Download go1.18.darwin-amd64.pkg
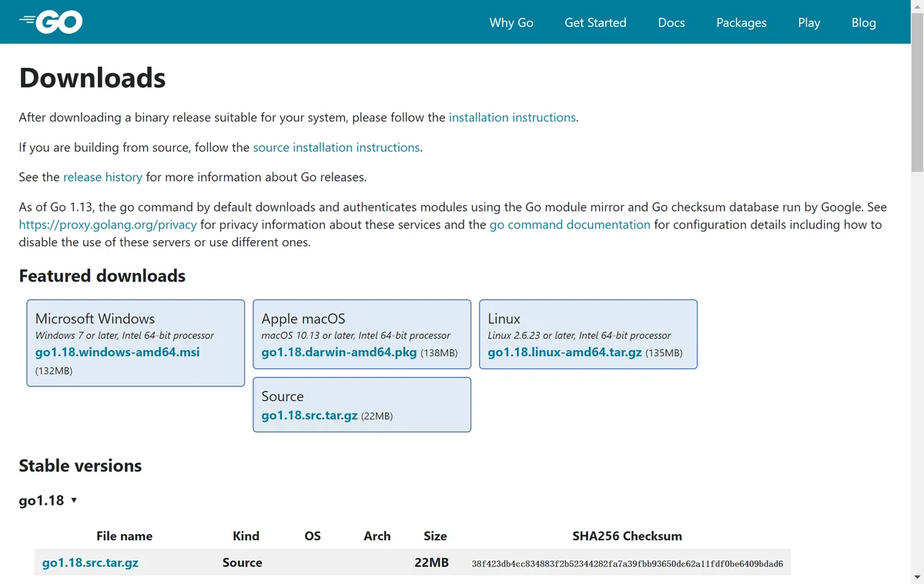The width and height of the screenshot is (924, 584). 339,352
